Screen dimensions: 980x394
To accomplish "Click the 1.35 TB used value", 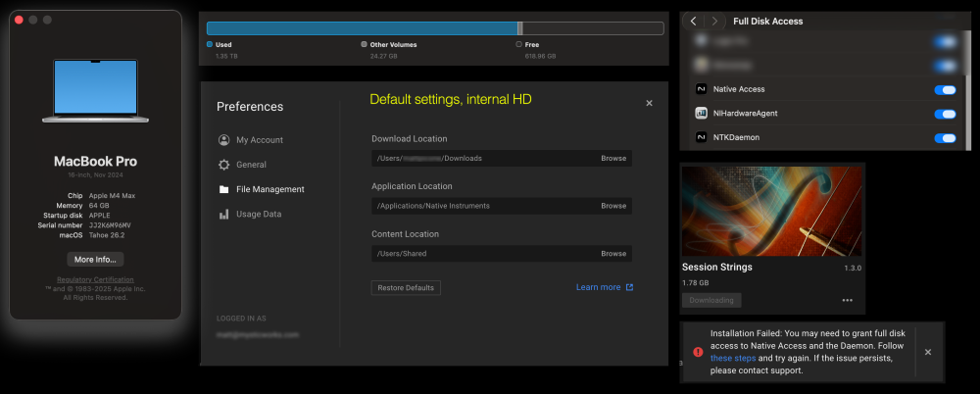I will pyautogui.click(x=226, y=56).
